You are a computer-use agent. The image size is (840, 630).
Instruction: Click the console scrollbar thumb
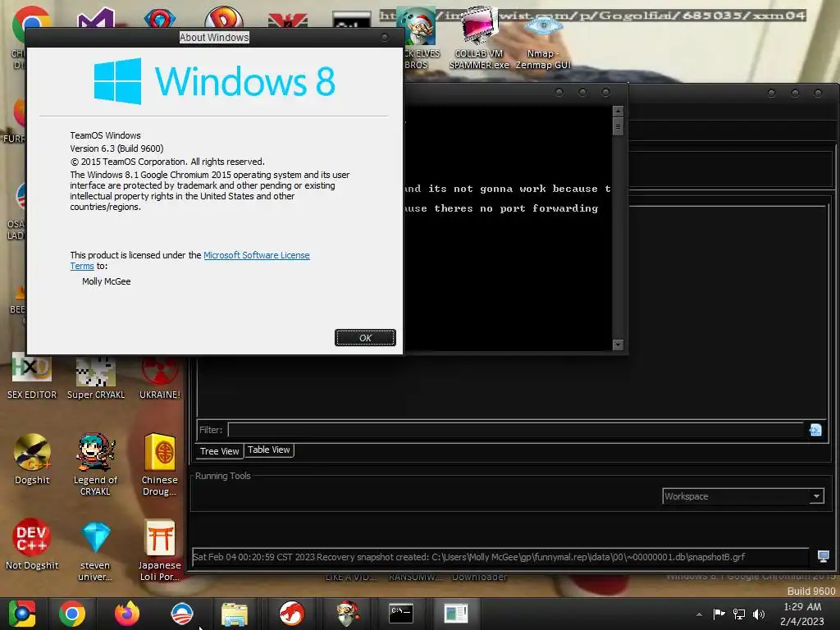pos(618,126)
